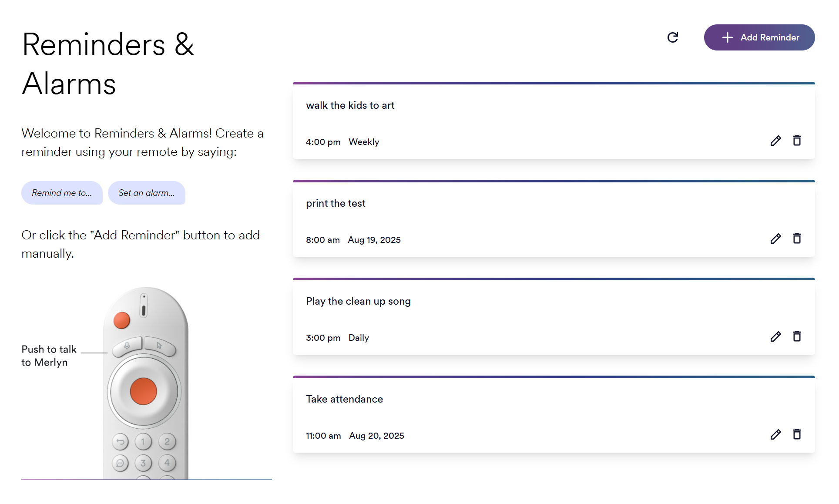Select the "Play the clean up song" title
Image resolution: width=839 pixels, height=504 pixels.
coord(358,301)
